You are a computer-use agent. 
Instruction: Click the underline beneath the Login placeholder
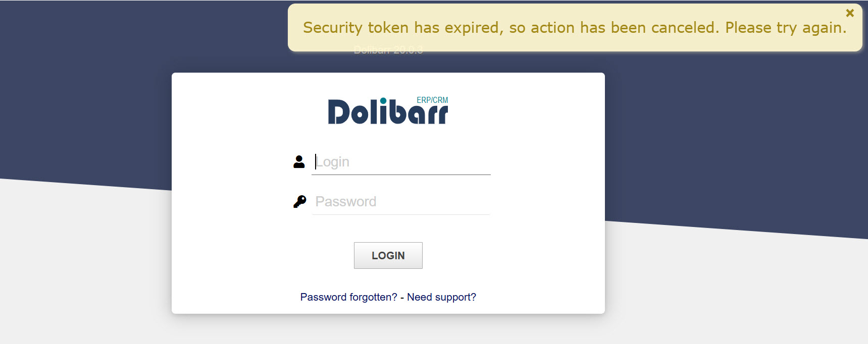tap(401, 175)
